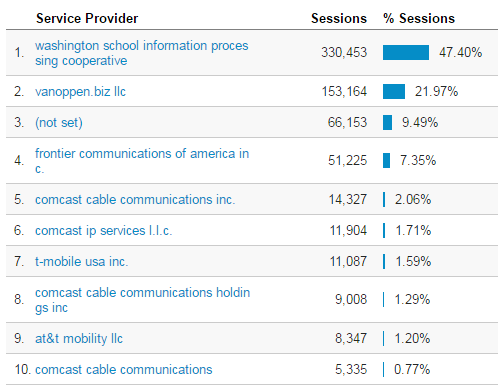Image resolution: width=498 pixels, height=389 pixels.
Task: Click the 330,453 sessions value
Action: [344, 53]
